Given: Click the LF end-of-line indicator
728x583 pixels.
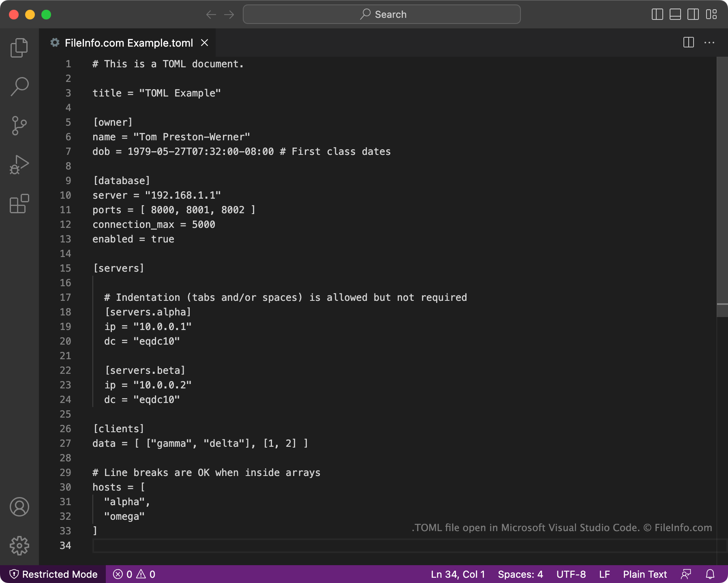Looking at the screenshot, I should coord(604,574).
